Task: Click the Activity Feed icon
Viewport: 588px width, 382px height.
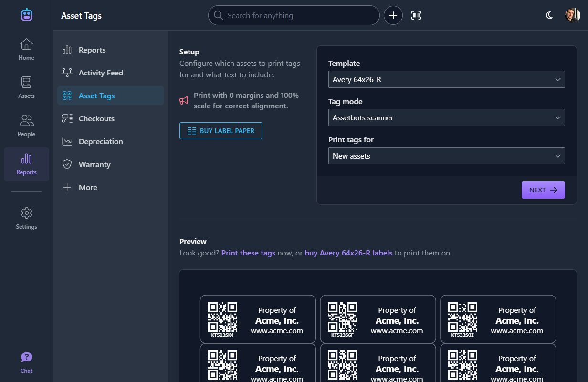Action: coord(67,73)
